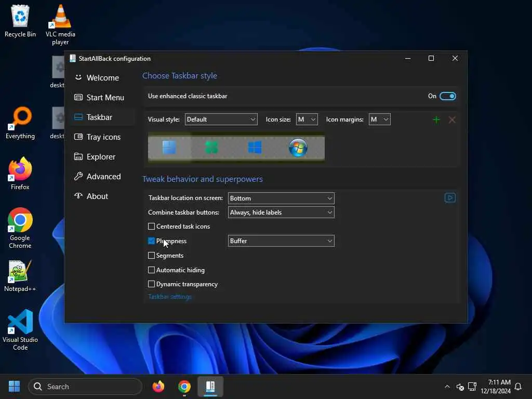Click the video preview play icon

pos(450,198)
